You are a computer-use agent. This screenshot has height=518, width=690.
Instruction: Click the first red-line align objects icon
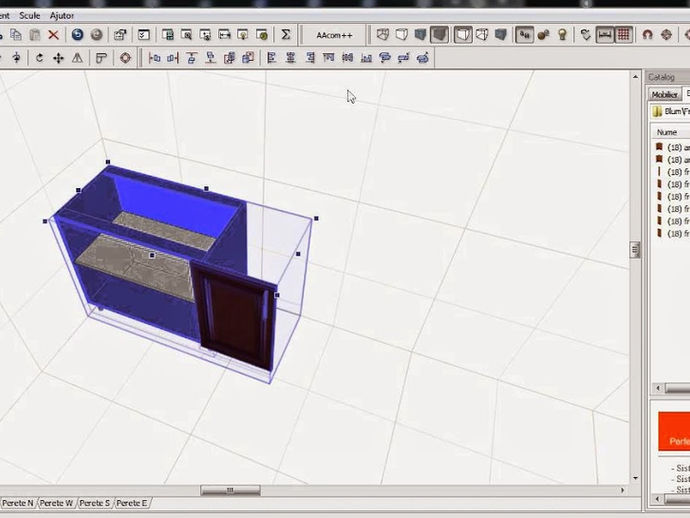tap(154, 58)
